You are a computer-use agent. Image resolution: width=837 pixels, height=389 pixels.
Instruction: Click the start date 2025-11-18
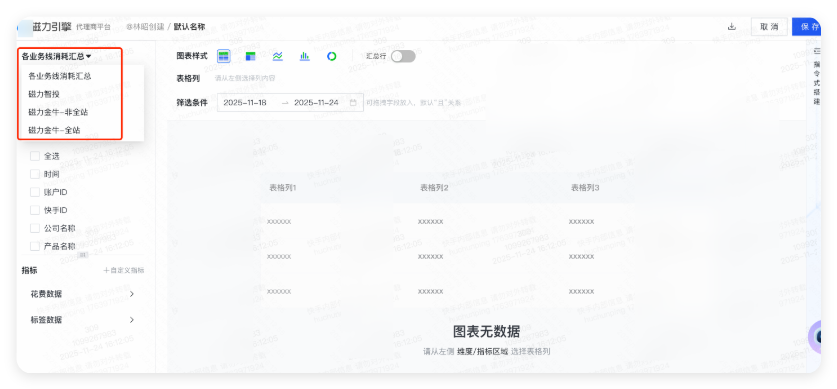245,102
